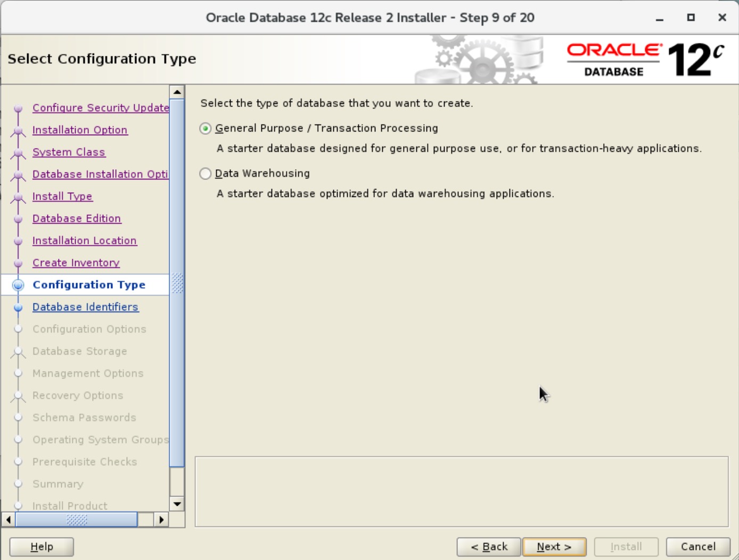Go to the Database Identifiers step
This screenshot has height=560, width=739.
click(86, 307)
